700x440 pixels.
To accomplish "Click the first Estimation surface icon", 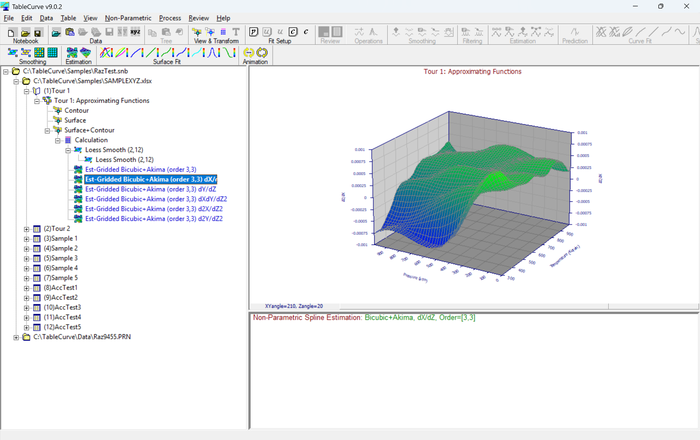I will tap(71, 53).
